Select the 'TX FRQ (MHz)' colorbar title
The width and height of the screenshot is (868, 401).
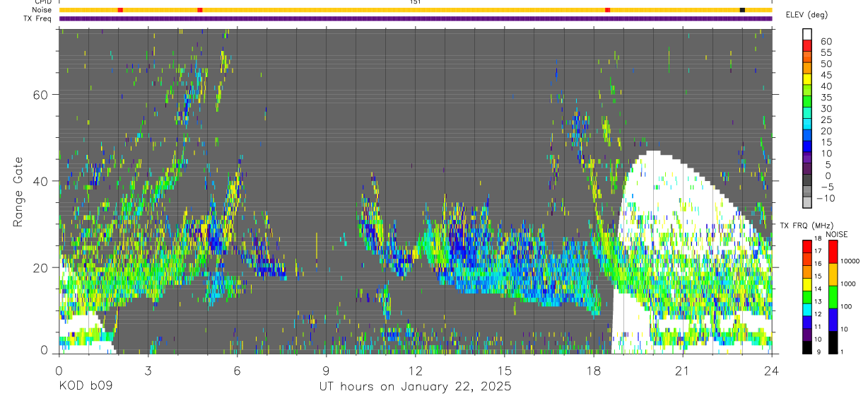806,226
